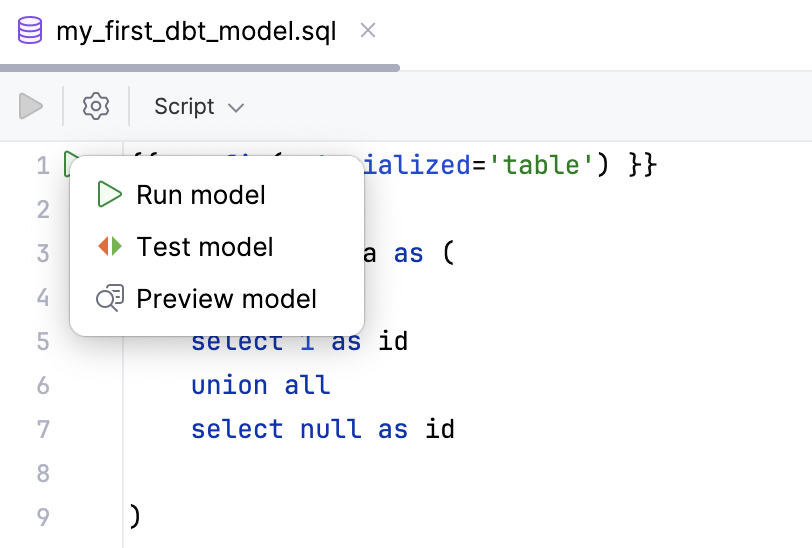The height and width of the screenshot is (548, 812).
Task: Click the gray Execute play button in toolbar
Action: click(31, 106)
